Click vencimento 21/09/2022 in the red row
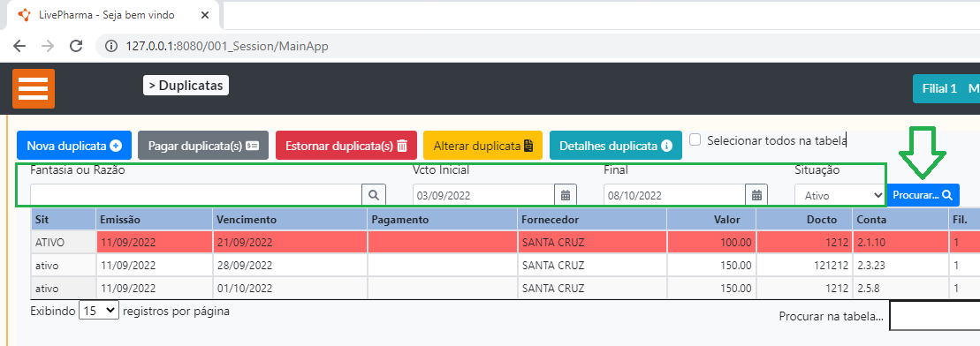The width and height of the screenshot is (980, 346). point(289,242)
